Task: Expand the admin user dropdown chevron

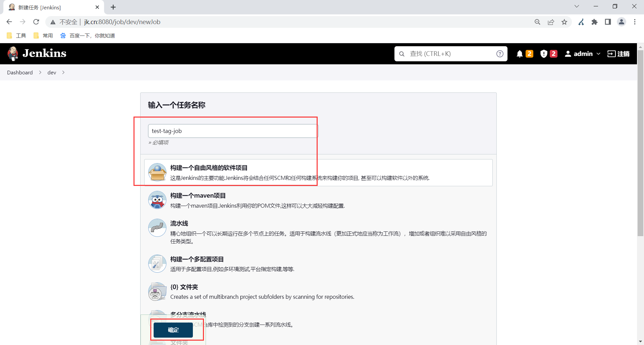Action: (598, 54)
